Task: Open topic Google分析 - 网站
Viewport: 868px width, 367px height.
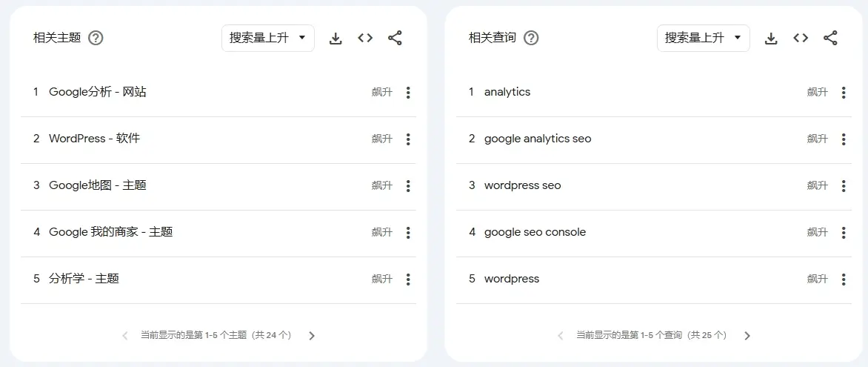Action: click(x=98, y=92)
